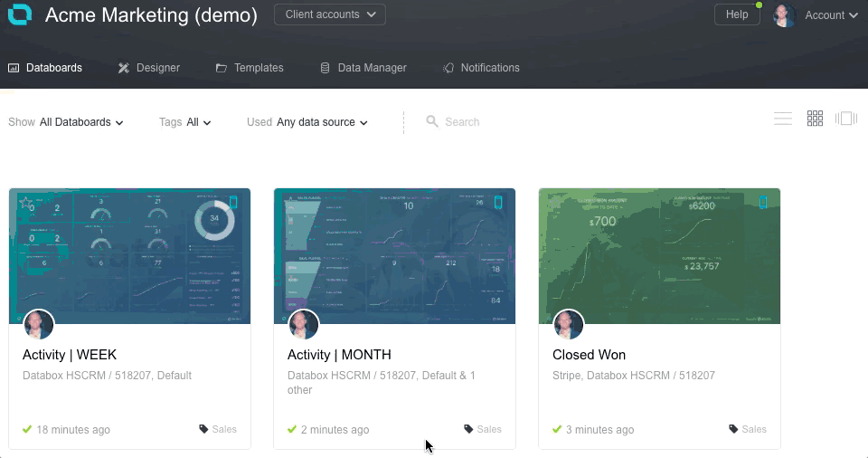Open the Activity | MONTH databoard title
The image size is (868, 458).
339,355
